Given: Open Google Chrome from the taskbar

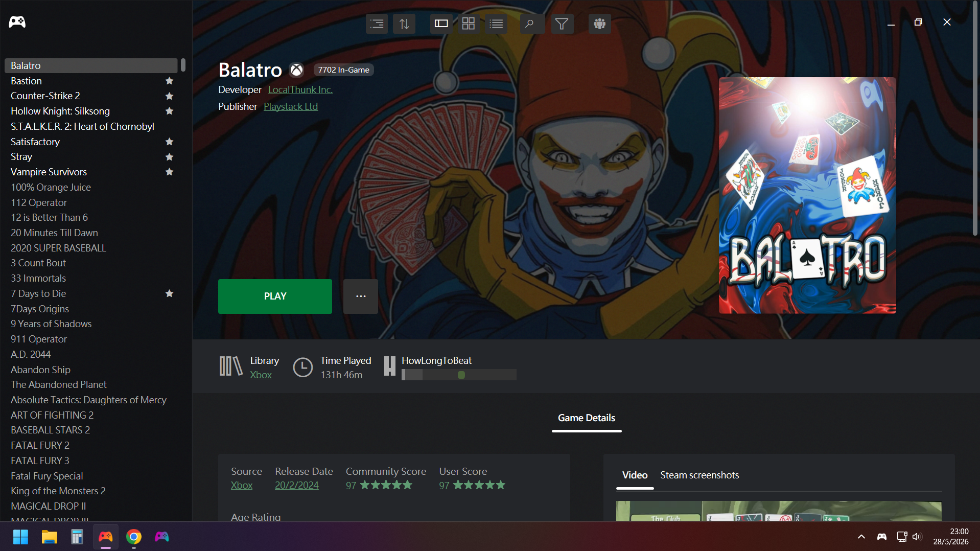Looking at the screenshot, I should tap(134, 537).
